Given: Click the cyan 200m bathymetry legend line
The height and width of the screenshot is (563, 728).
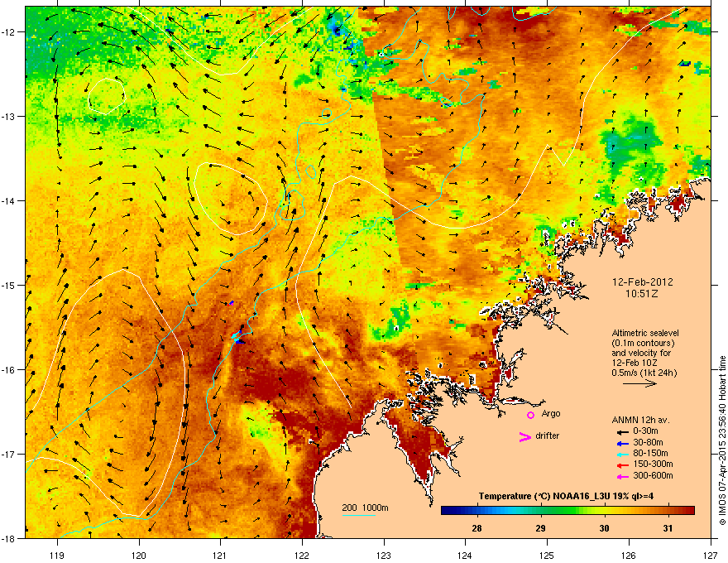Looking at the screenshot, I should coord(358,515).
